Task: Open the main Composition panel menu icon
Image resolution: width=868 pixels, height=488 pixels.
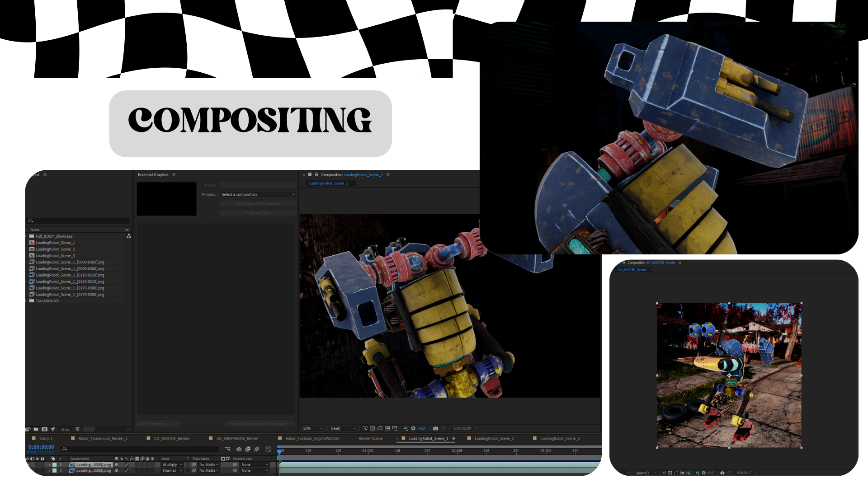Action: (x=388, y=175)
